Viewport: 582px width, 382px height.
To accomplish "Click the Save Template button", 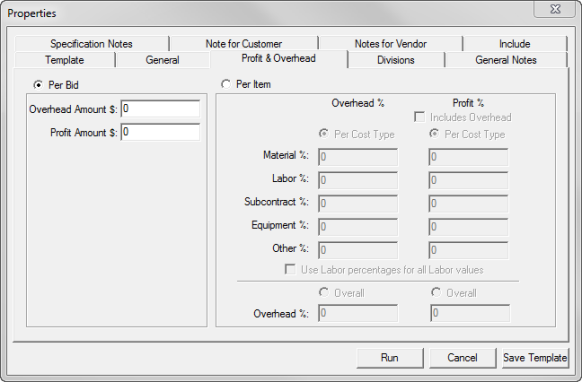I will 535,358.
